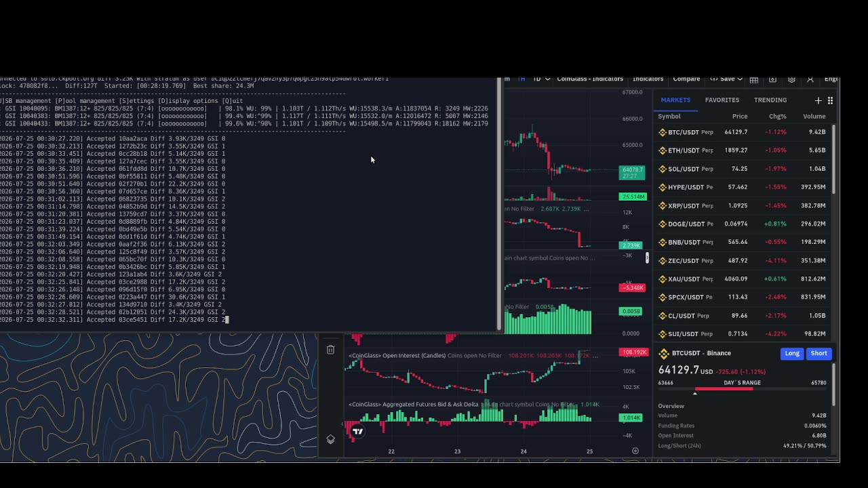This screenshot has height=488, width=868.
Task: Select the ZEC/USDT row in markets list
Action: (x=743, y=260)
